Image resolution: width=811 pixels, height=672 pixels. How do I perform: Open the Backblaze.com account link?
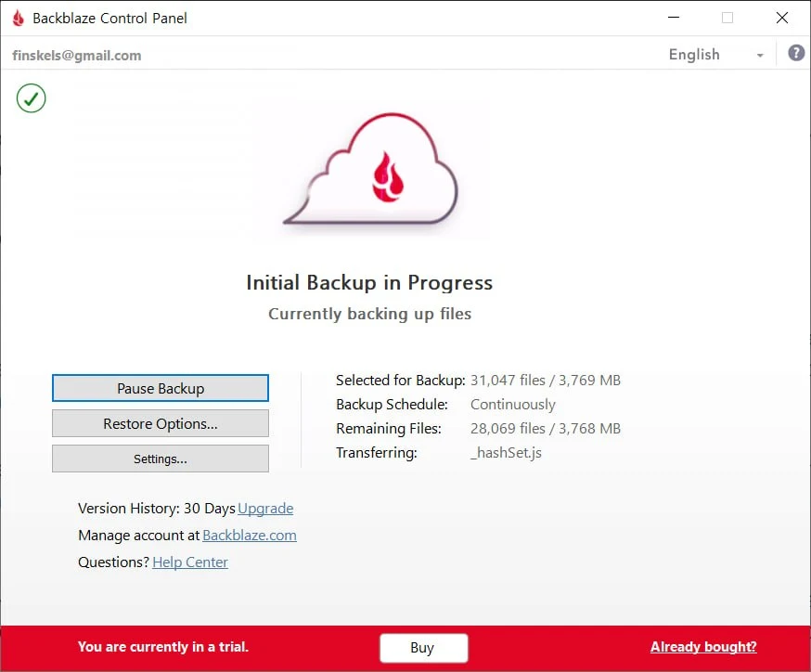(250, 536)
